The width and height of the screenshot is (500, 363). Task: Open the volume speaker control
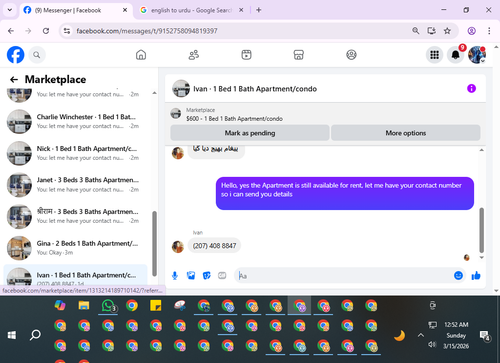pos(432,344)
